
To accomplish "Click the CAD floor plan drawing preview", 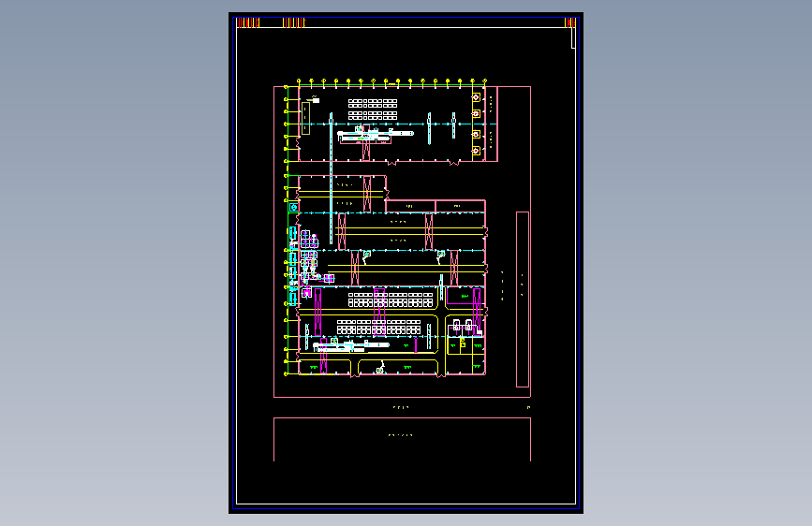I will (x=406, y=263).
